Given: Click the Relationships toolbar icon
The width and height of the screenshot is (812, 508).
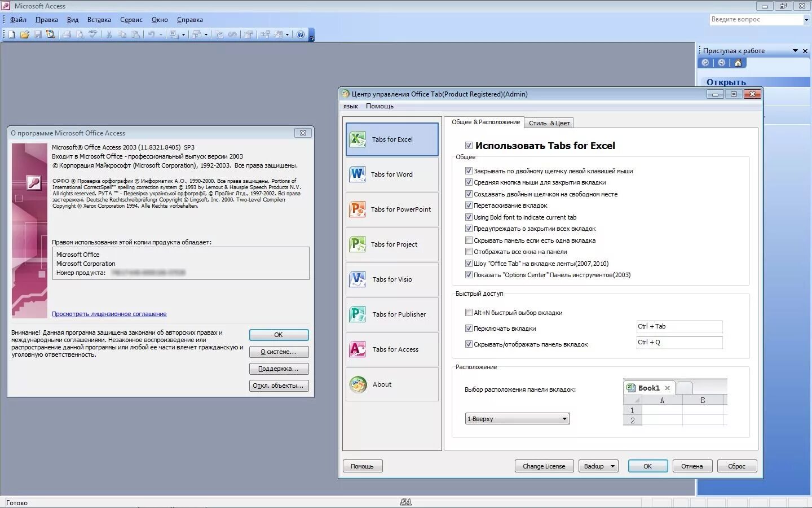Looking at the screenshot, I should point(265,34).
